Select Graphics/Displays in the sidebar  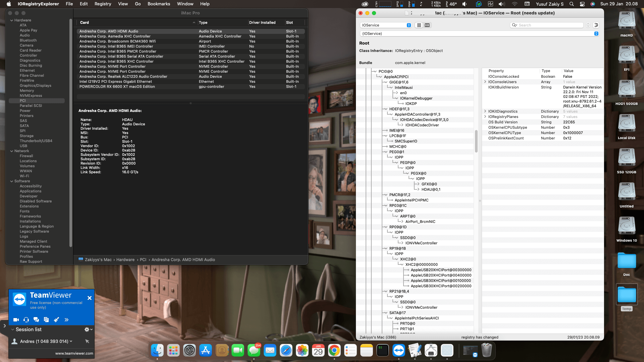click(x=36, y=86)
